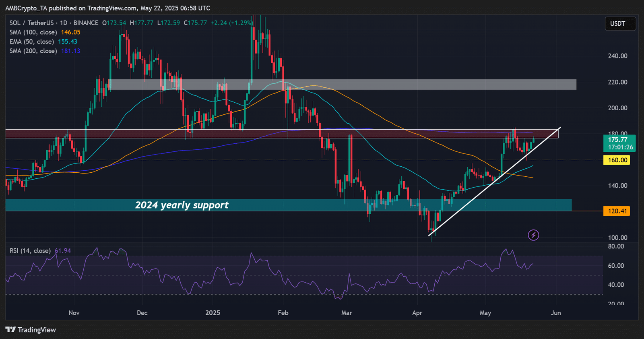The height and width of the screenshot is (339, 644).
Task: Click the yellow 160.00 price label
Action: coord(617,160)
